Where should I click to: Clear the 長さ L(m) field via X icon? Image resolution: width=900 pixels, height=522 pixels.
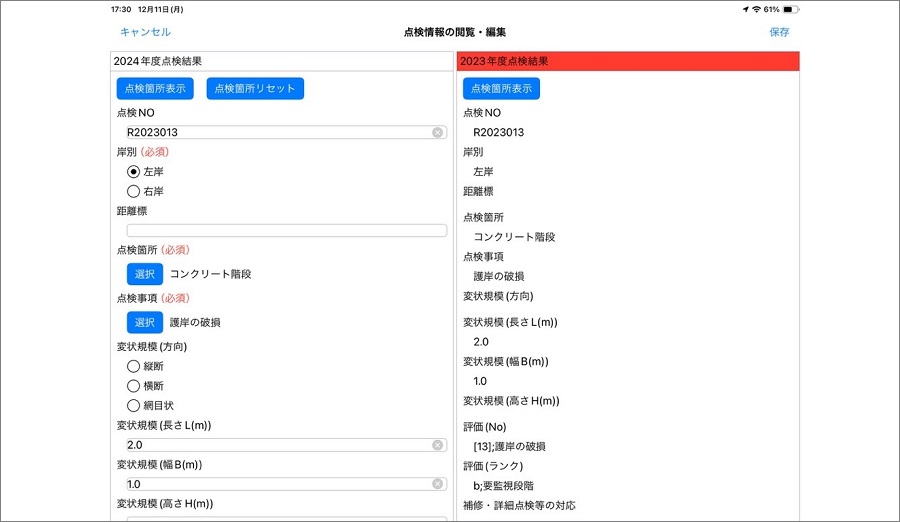(x=437, y=445)
